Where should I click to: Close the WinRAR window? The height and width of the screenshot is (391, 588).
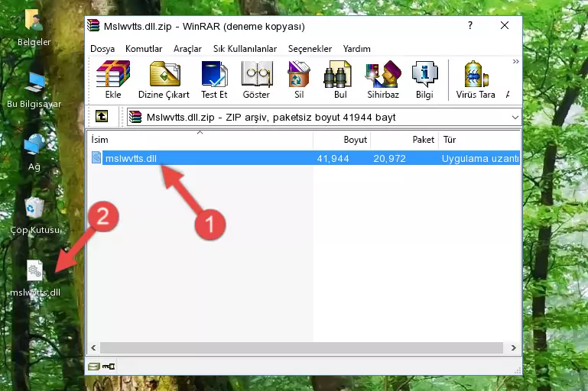(x=505, y=25)
